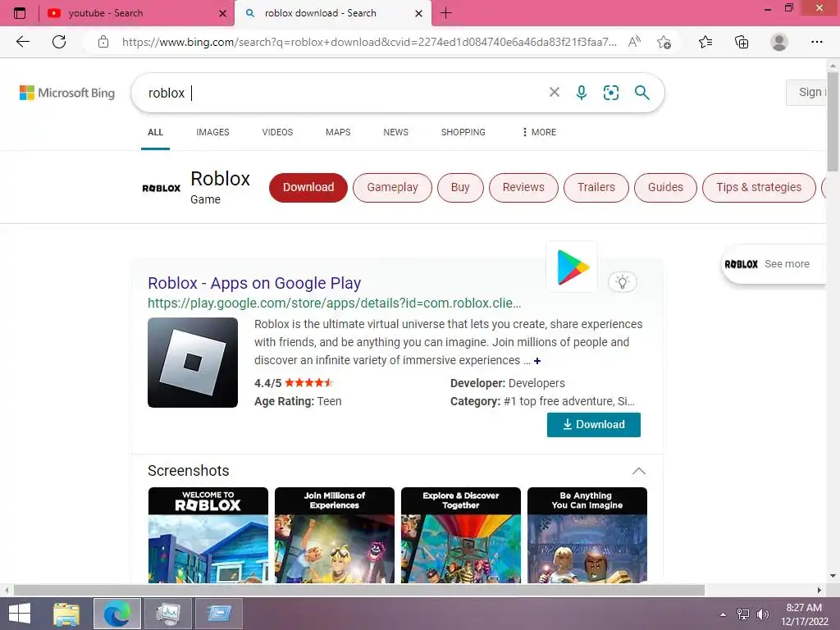
Task: Click the Edge taskbar icon
Action: click(116, 614)
